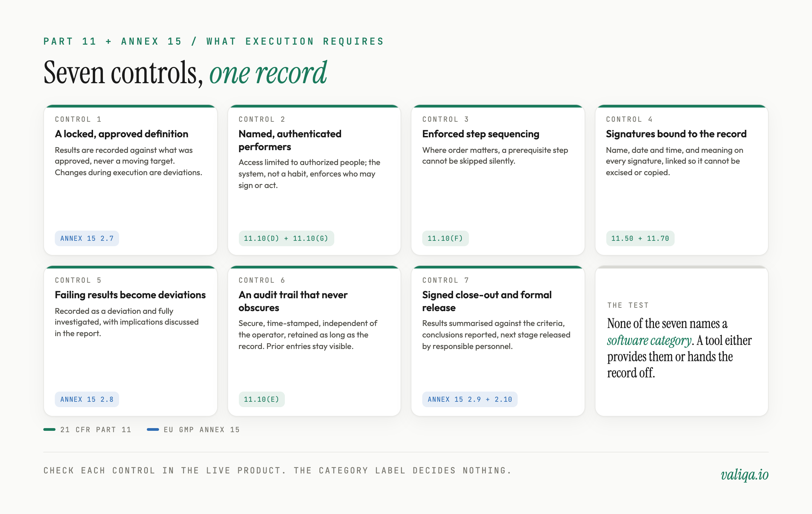Image resolution: width=812 pixels, height=514 pixels.
Task: Click text 'Results are recorded against what was approved'
Action: pos(124,156)
